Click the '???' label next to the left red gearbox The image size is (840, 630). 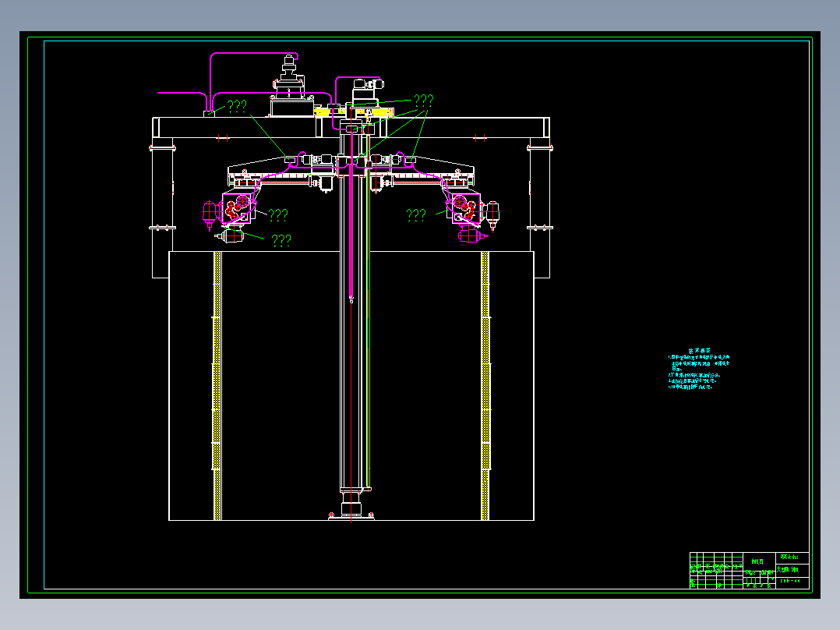click(x=278, y=215)
